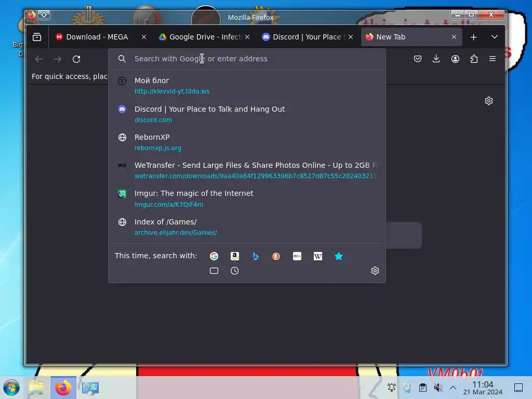Image resolution: width=532 pixels, height=399 pixels.
Task: Search this time with DuckDuckGo
Action: point(276,256)
